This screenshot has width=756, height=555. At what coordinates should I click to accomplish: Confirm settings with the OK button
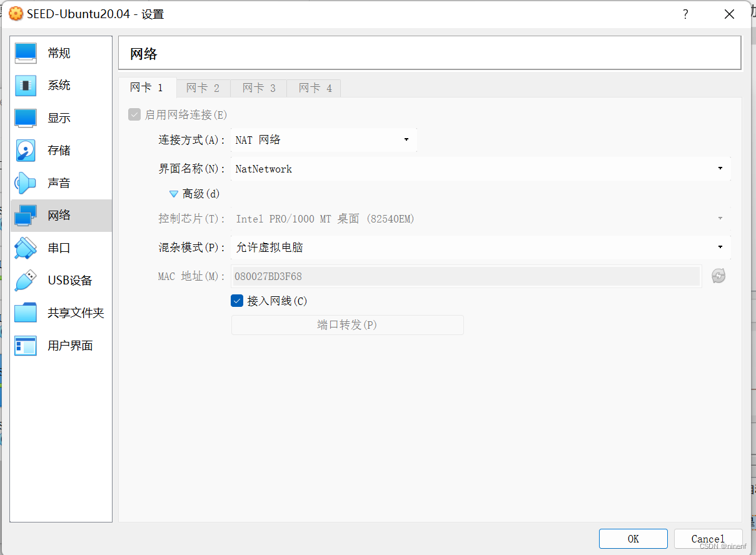[x=633, y=538]
